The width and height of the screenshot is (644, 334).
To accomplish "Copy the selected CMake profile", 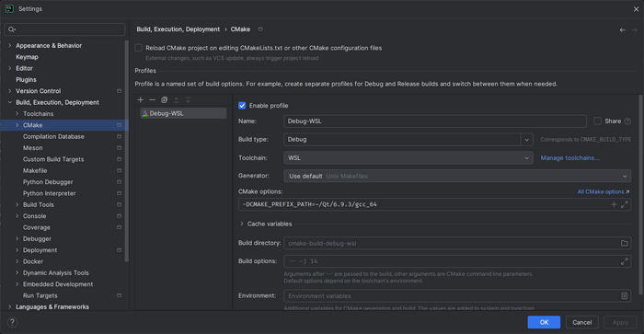I will (165, 99).
